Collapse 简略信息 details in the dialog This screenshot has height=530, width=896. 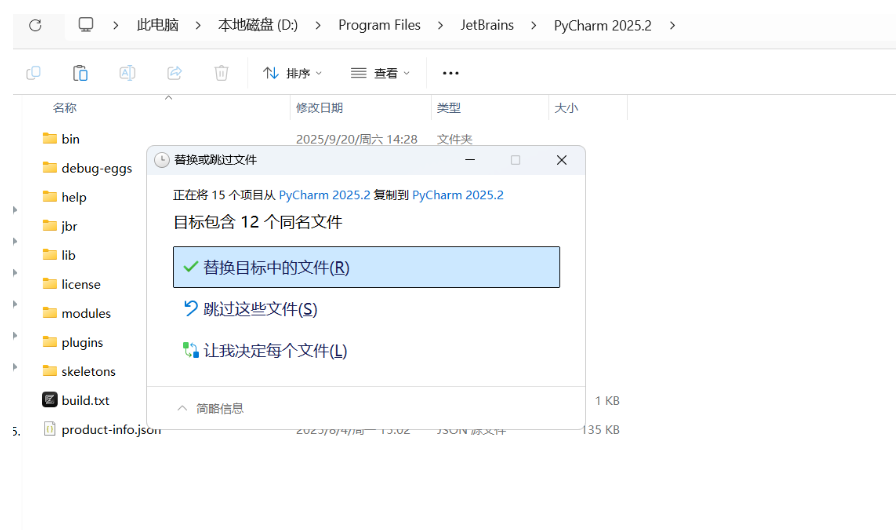[x=210, y=408]
